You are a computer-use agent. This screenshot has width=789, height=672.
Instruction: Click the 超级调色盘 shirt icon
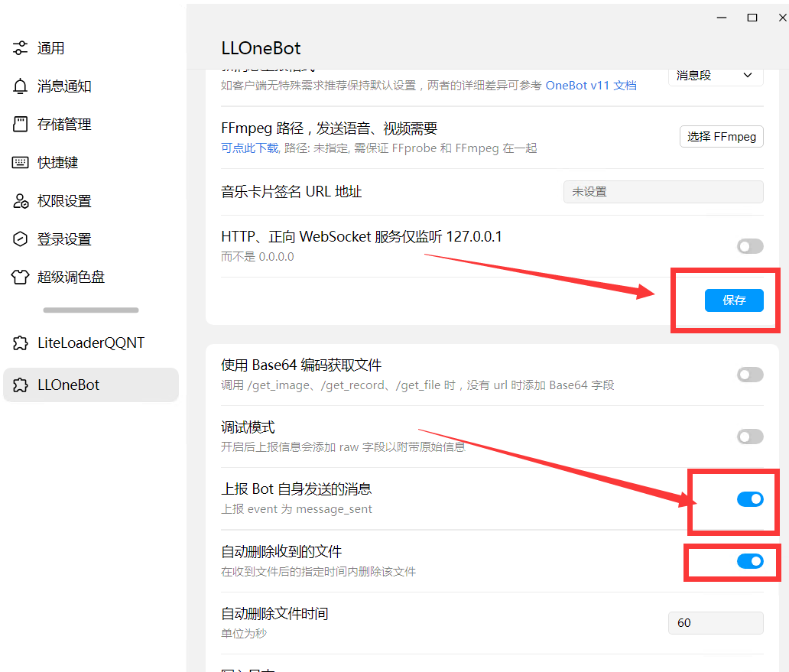pyautogui.click(x=21, y=278)
